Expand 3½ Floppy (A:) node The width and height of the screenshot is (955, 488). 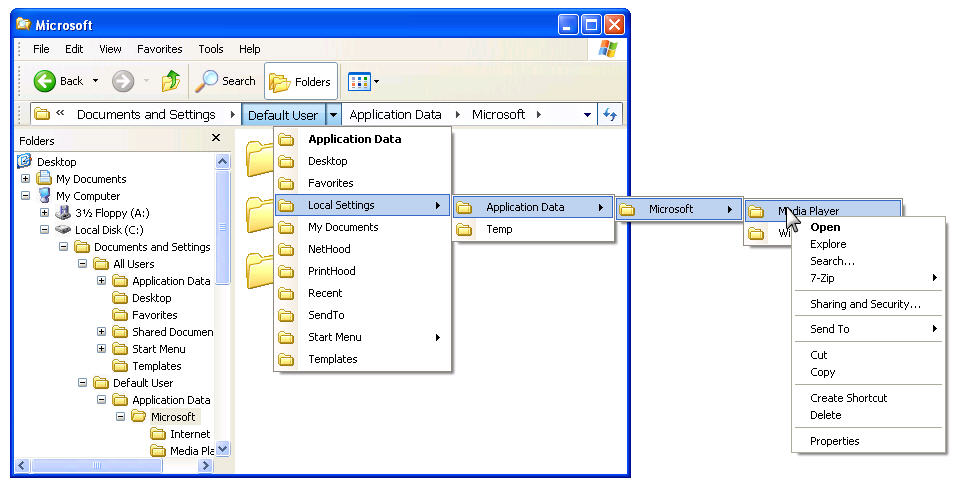(x=44, y=213)
